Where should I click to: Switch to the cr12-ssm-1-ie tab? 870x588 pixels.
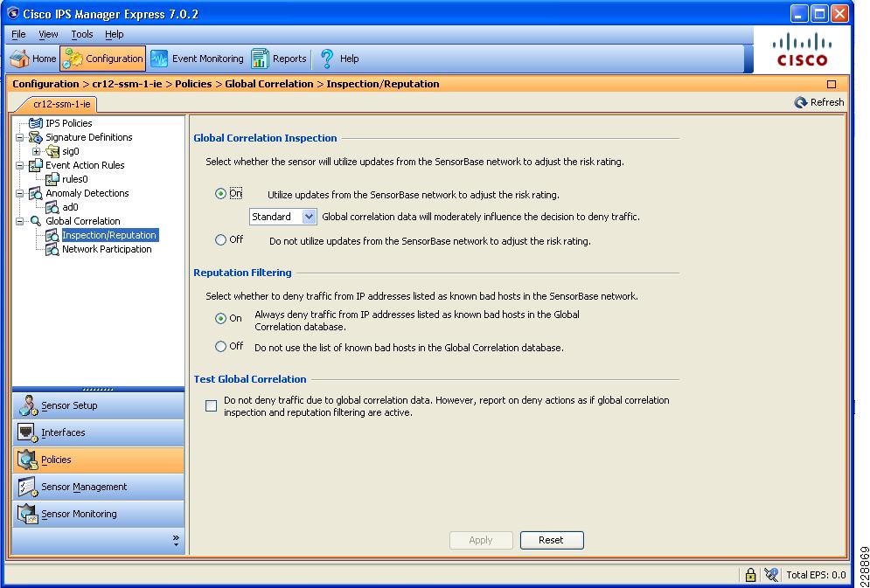tap(61, 104)
